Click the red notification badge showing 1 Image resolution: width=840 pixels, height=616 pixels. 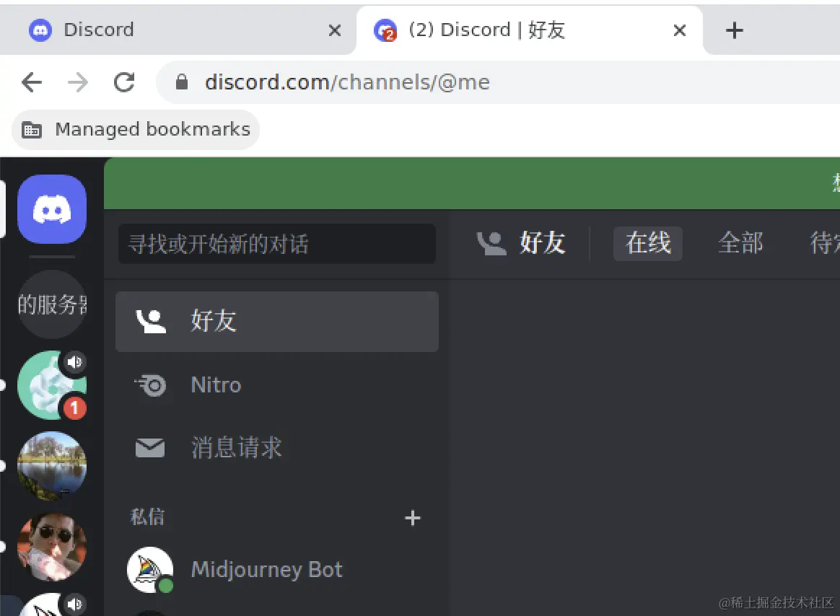(74, 408)
